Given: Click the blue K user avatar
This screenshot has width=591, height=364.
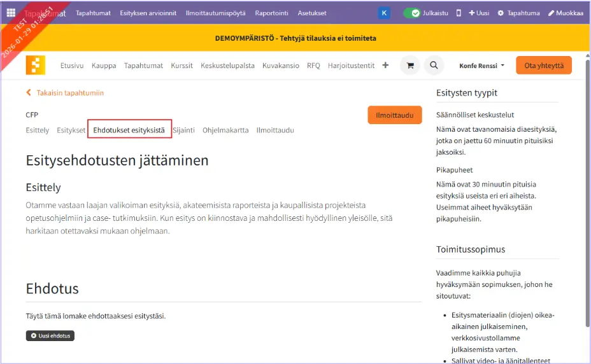Looking at the screenshot, I should tap(384, 13).
